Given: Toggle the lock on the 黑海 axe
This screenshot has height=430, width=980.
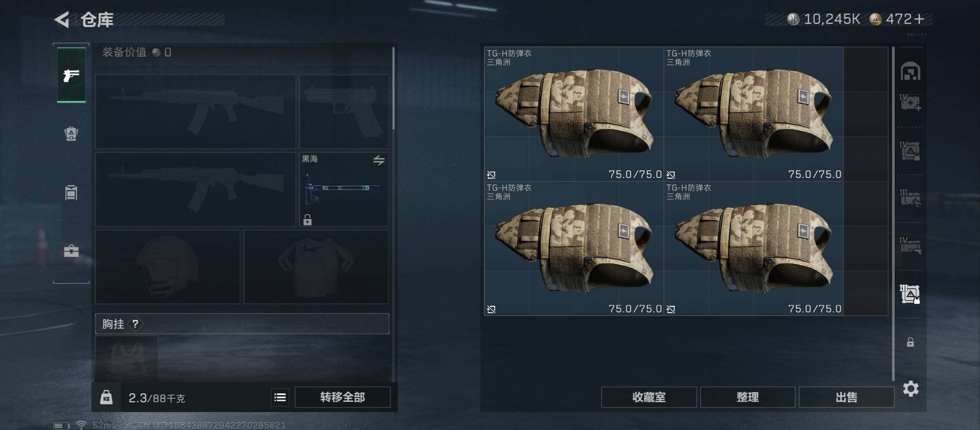Looking at the screenshot, I should (x=307, y=219).
